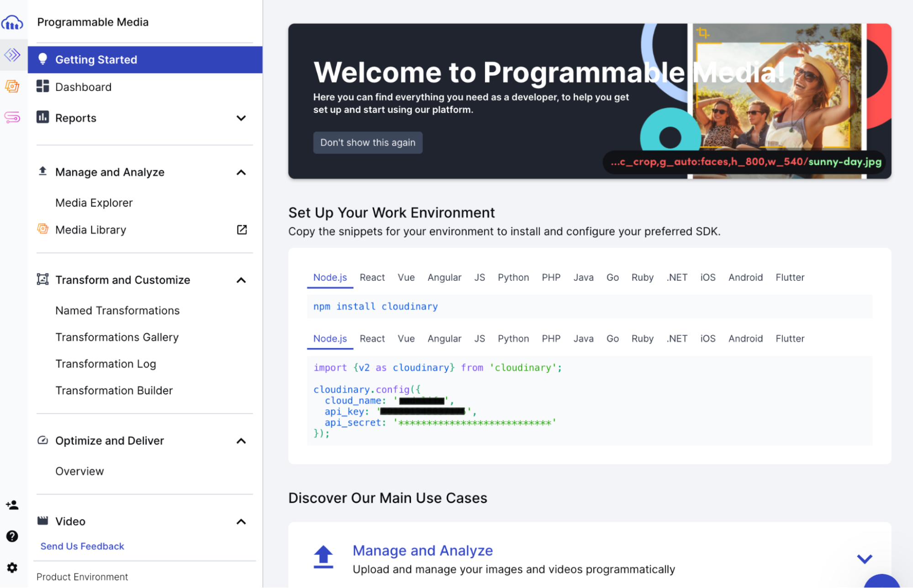
Task: Open the pink MediaFlows product icon
Action: click(12, 117)
